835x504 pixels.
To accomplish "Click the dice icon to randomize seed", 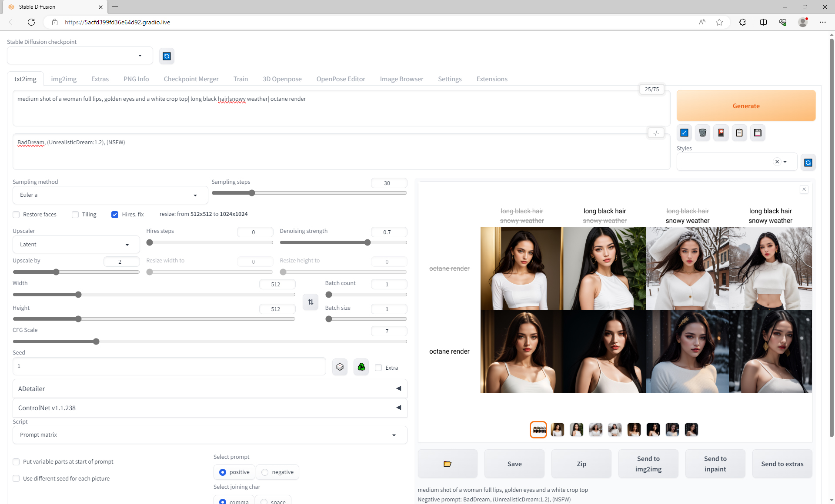I will tap(340, 367).
